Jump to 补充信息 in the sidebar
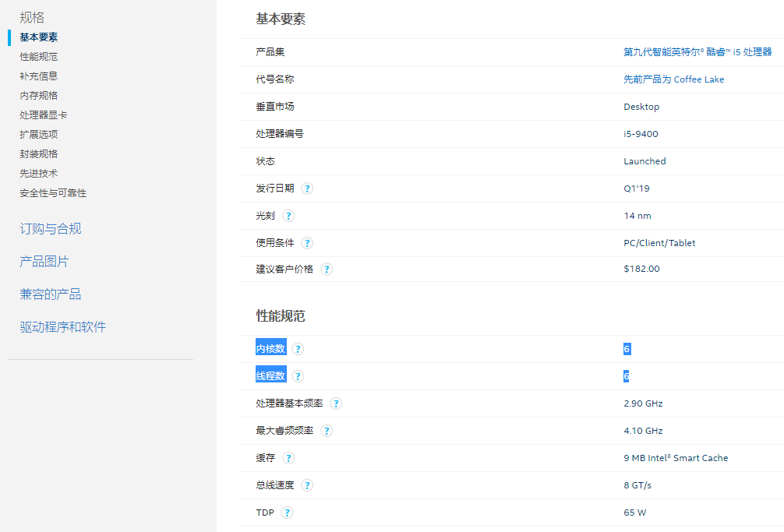 click(x=38, y=76)
